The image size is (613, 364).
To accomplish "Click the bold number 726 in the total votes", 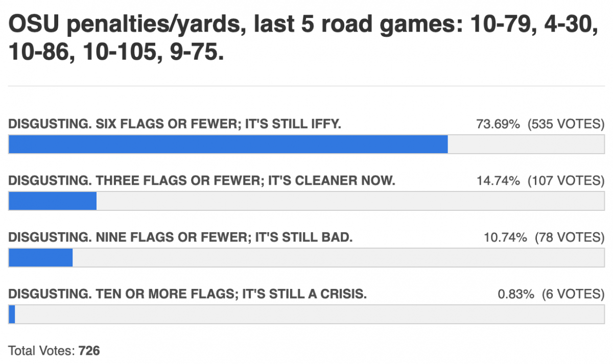I will [89, 351].
